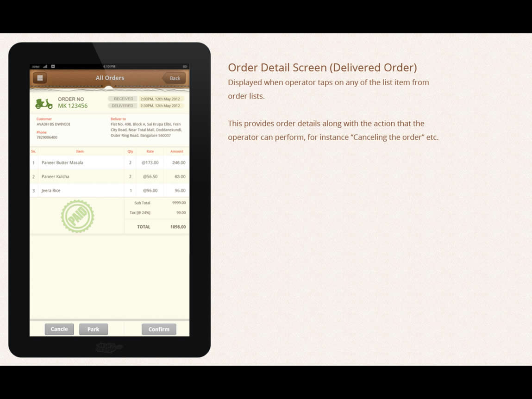The width and height of the screenshot is (532, 399).
Task: Park the order with Park button
Action: pos(94,329)
